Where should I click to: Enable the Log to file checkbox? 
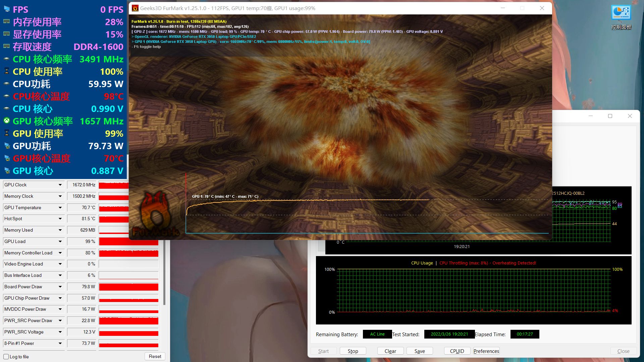tap(6, 357)
